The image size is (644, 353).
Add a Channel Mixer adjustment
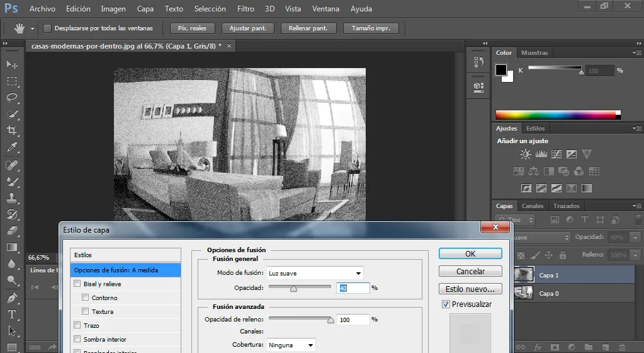click(579, 171)
